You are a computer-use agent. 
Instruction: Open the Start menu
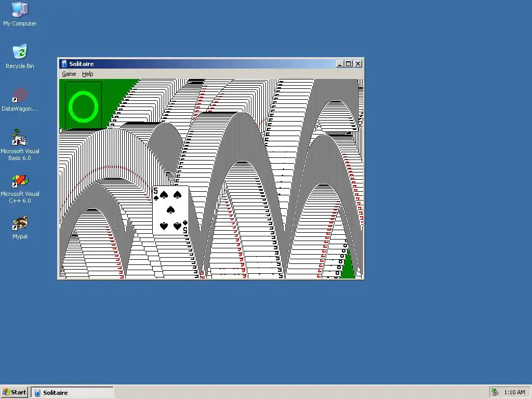tap(15, 392)
